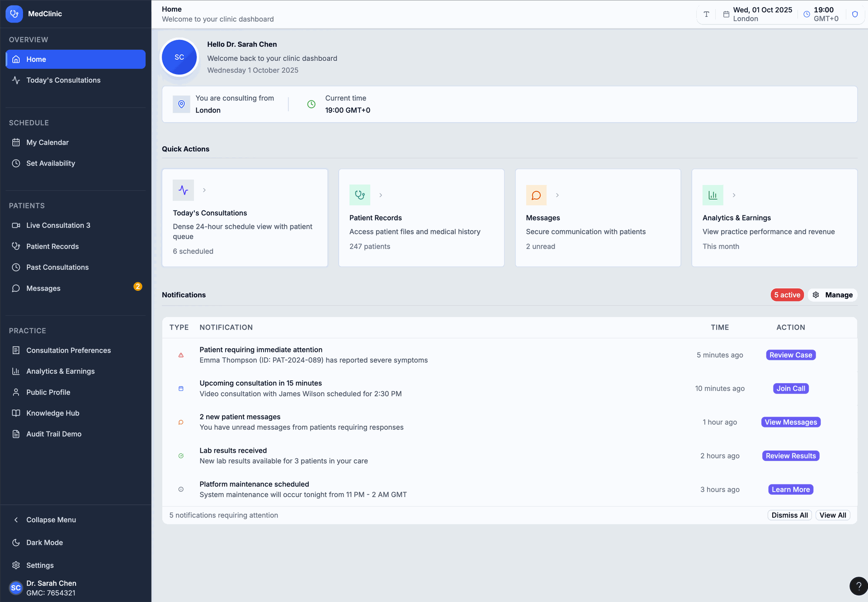
Task: Click the Messages chat bubble card icon
Action: pos(536,195)
